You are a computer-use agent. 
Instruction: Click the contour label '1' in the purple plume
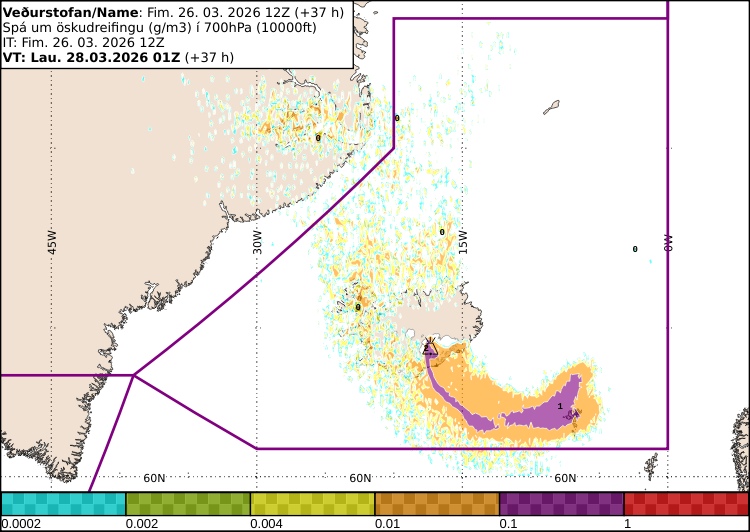point(560,406)
